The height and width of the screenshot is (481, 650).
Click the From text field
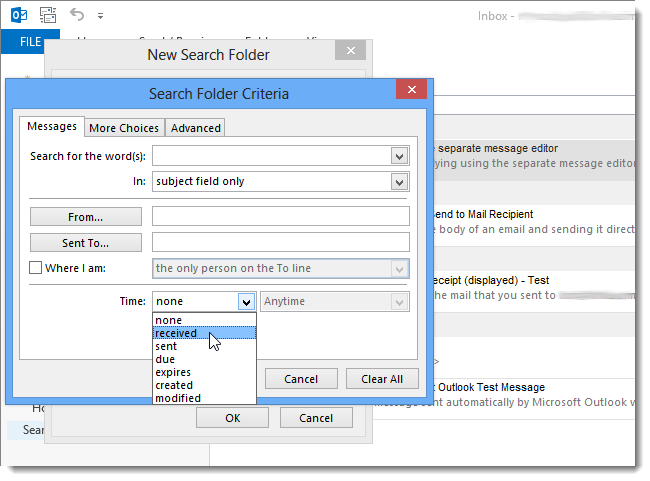coord(281,216)
